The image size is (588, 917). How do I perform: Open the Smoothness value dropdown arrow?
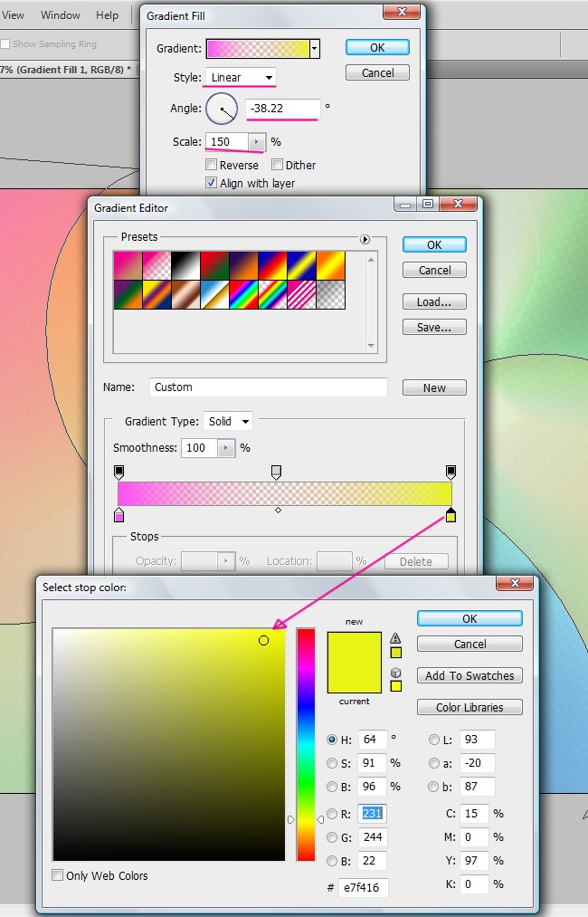coord(224,448)
